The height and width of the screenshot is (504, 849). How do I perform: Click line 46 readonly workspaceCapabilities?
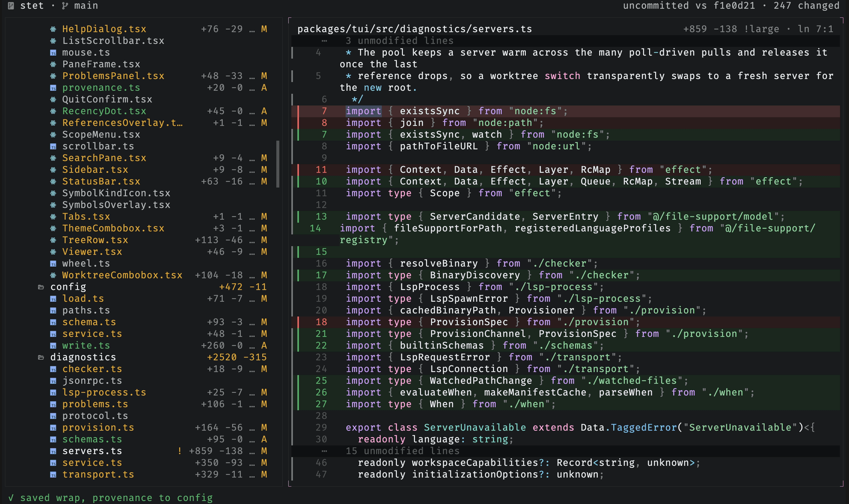[565, 463]
